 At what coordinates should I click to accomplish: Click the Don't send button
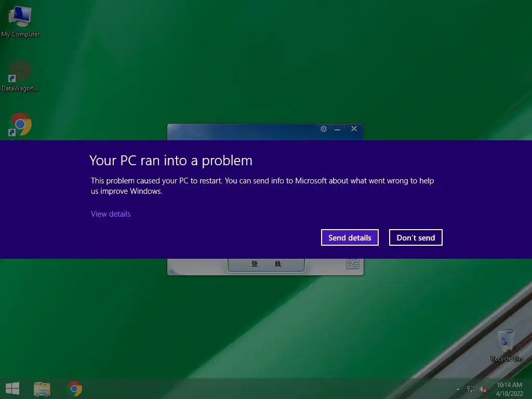tap(416, 237)
